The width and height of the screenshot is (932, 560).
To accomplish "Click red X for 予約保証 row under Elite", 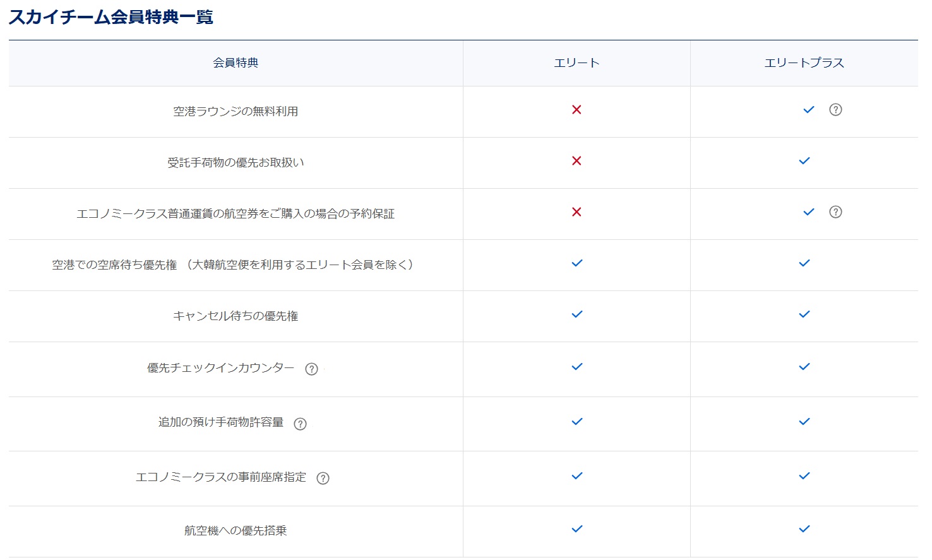I will point(577,212).
